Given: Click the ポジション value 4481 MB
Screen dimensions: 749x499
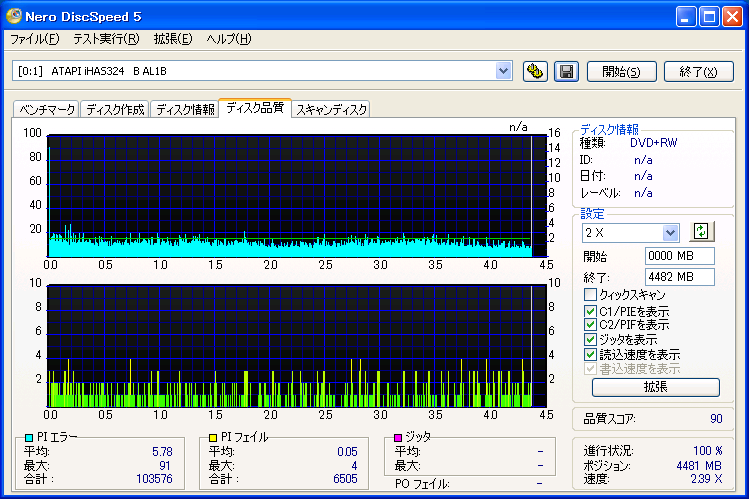Looking at the screenshot, I should pos(699,466).
